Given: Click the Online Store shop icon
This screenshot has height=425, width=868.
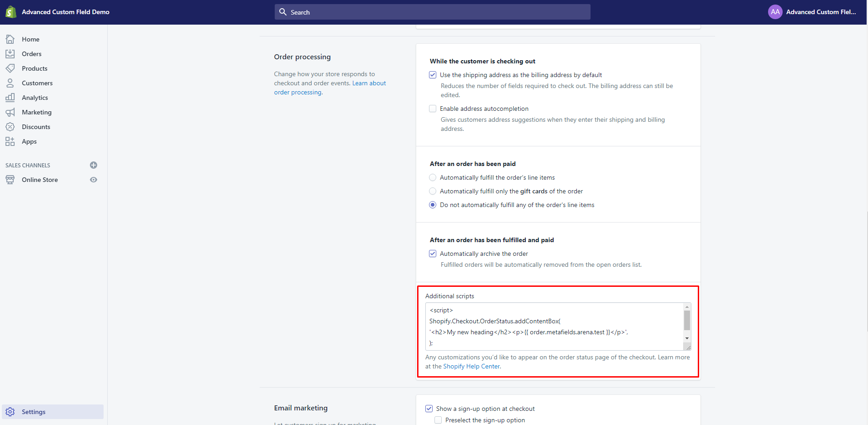Looking at the screenshot, I should click(10, 180).
